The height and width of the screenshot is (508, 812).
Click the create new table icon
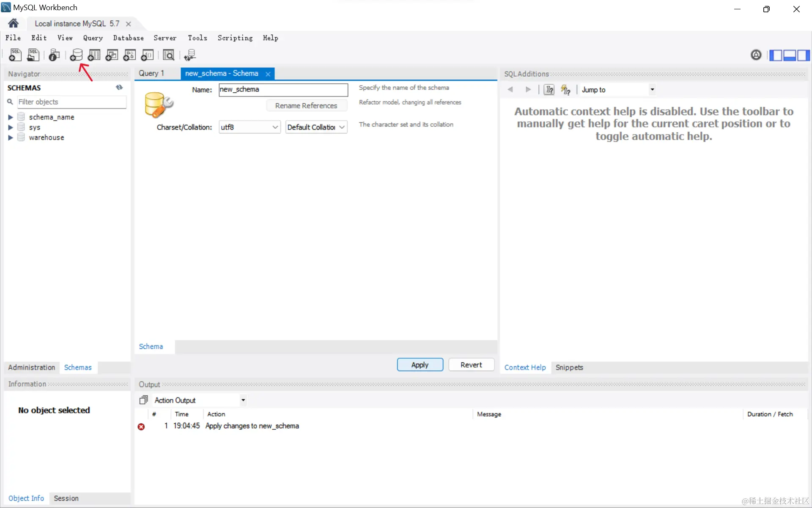pos(94,55)
